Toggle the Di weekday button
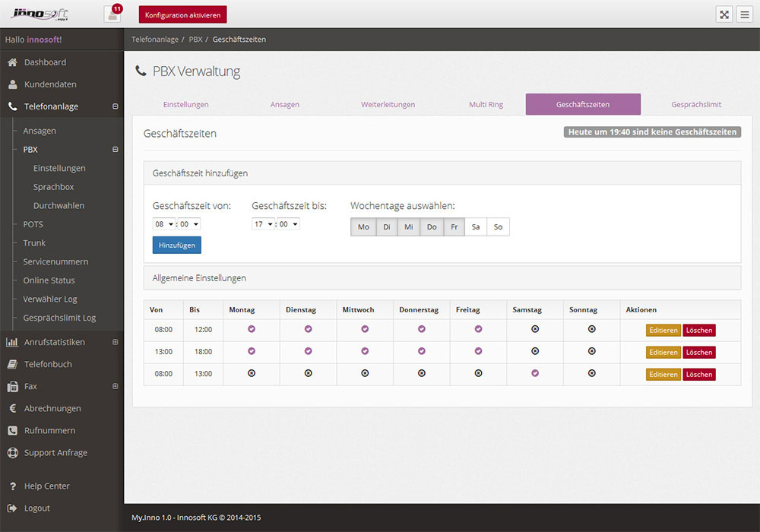Viewport: 760px width, 532px height. 387,226
